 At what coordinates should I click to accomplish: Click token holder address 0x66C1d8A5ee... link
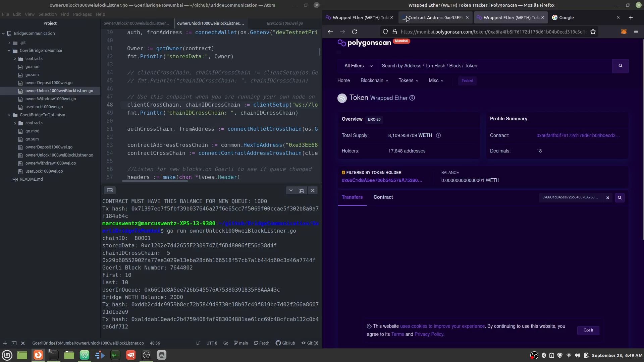[x=382, y=180]
